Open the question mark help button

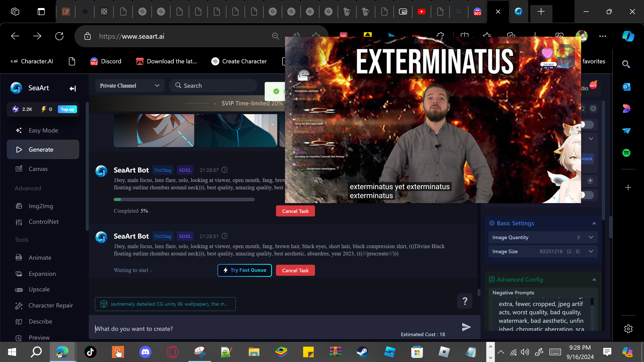pyautogui.click(x=465, y=301)
